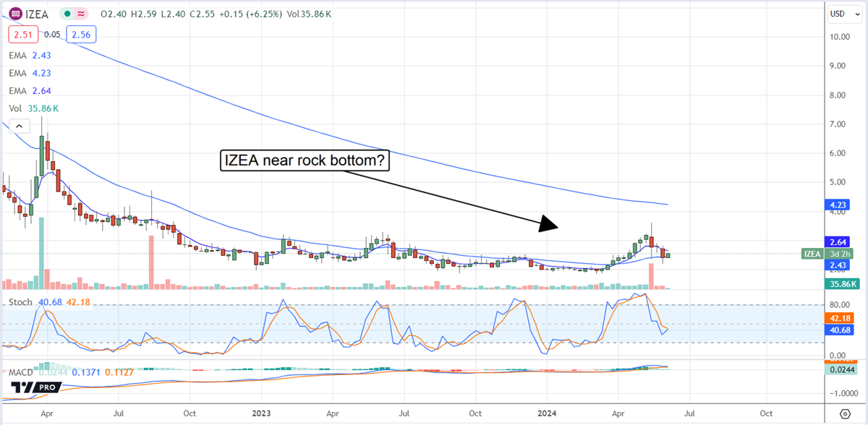Screen dimensions: 868x425
Task: Click the green market status dot
Action: click(66, 14)
